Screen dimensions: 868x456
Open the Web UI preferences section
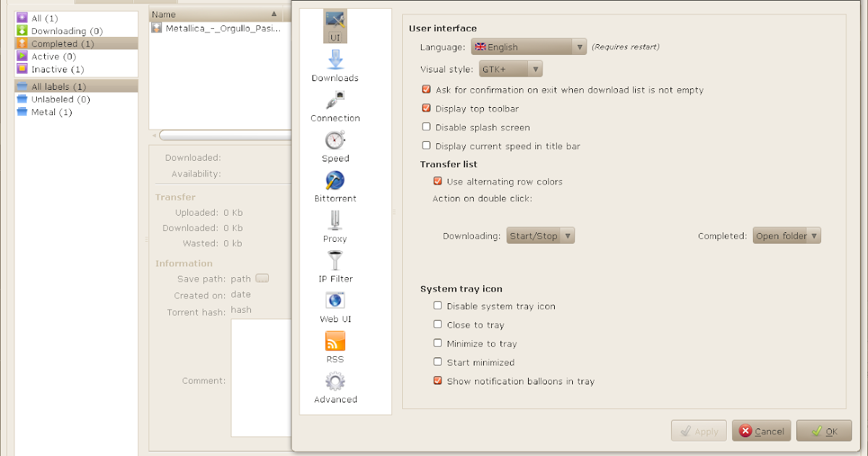point(335,307)
